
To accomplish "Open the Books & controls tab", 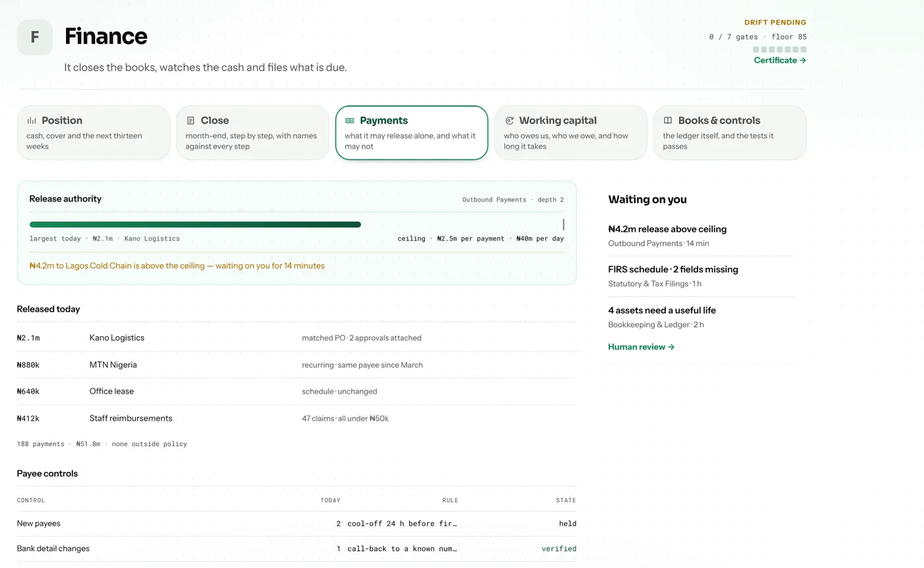I will pos(730,133).
